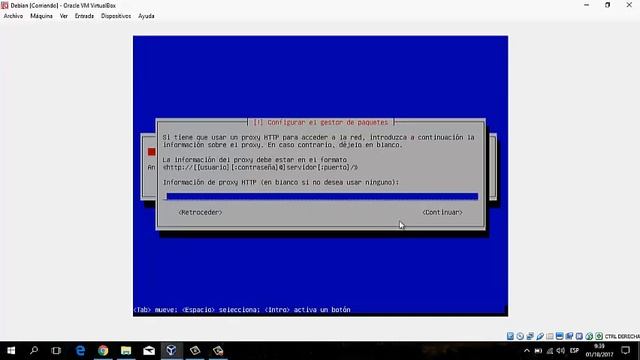Click the network signal tray icon
This screenshot has width=640, height=360.
tap(550, 351)
